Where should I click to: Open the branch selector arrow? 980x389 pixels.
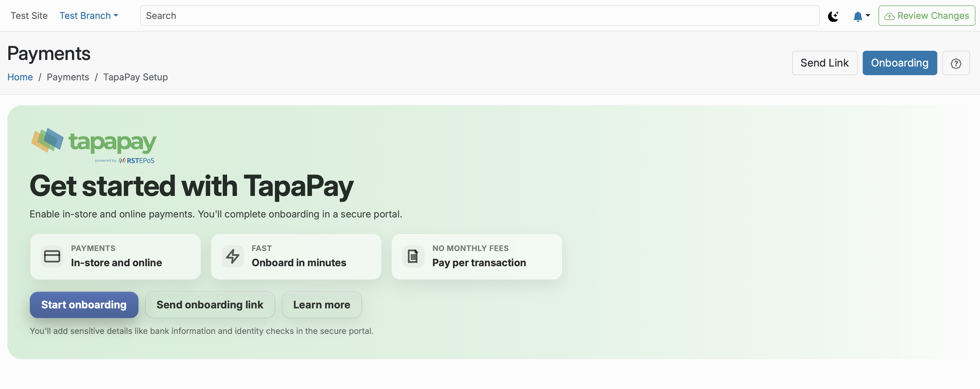click(116, 15)
